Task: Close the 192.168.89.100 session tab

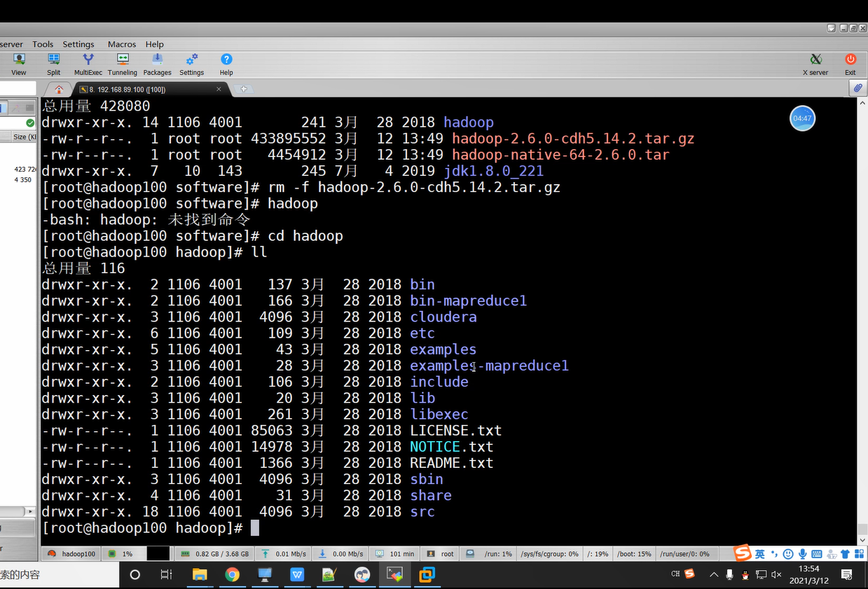Action: coord(219,89)
